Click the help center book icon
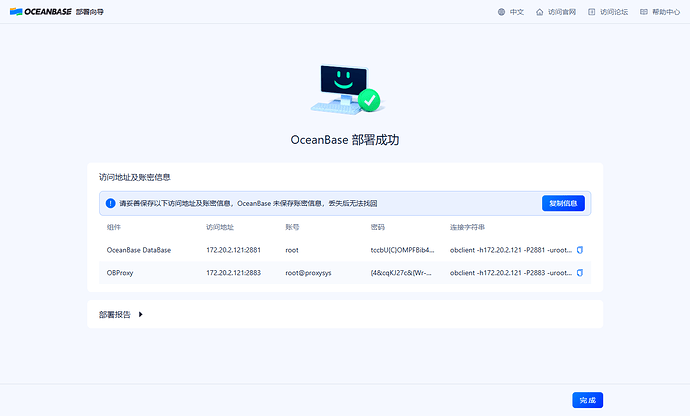Screen dimensions: 690x416 tap(643, 12)
